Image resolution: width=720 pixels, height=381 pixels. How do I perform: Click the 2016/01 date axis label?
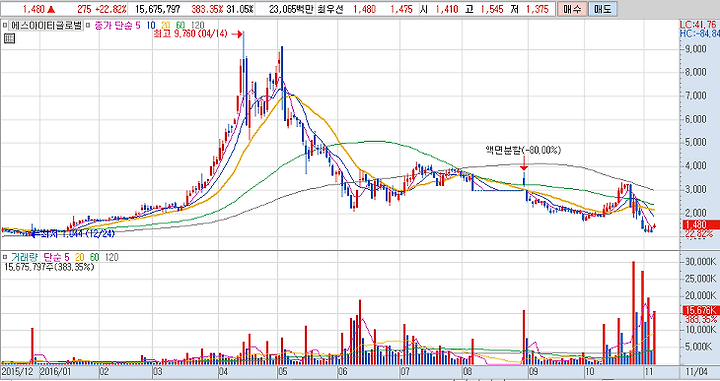56,371
